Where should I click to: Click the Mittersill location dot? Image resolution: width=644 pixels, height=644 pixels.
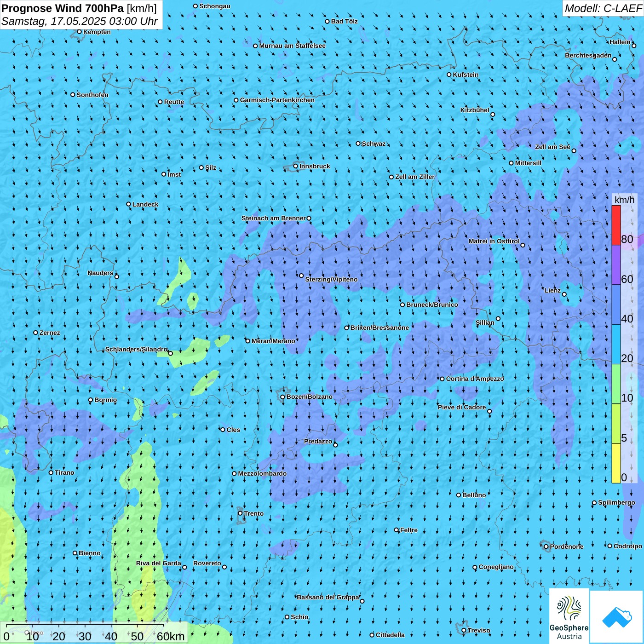click(x=511, y=163)
